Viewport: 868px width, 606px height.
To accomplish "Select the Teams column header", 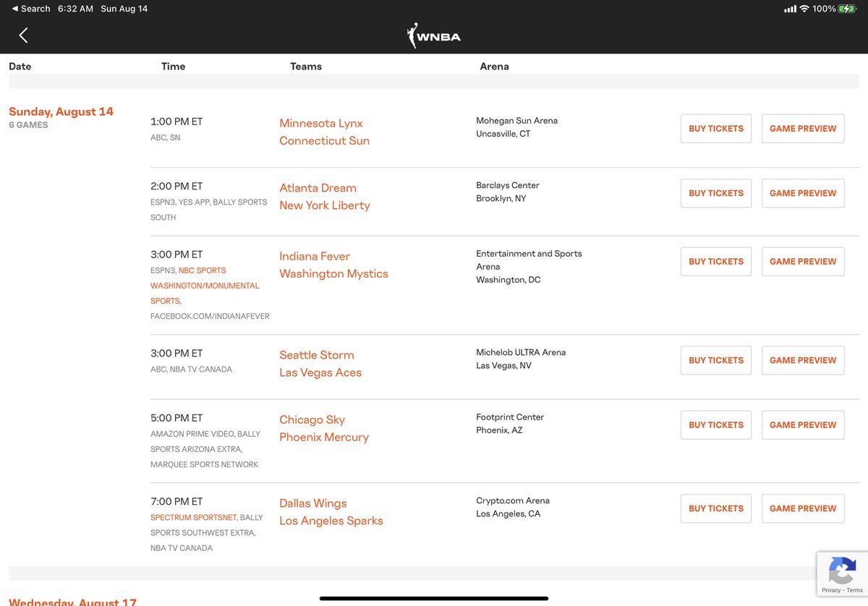I will pyautogui.click(x=306, y=66).
